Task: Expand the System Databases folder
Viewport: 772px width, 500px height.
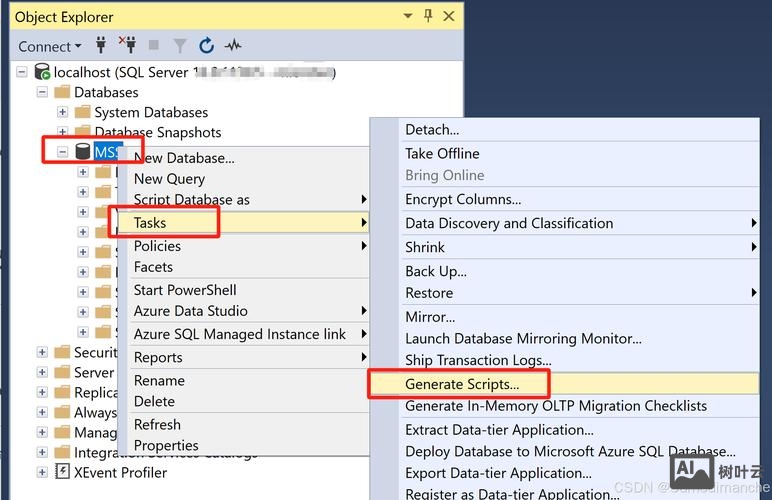Action: (x=62, y=112)
